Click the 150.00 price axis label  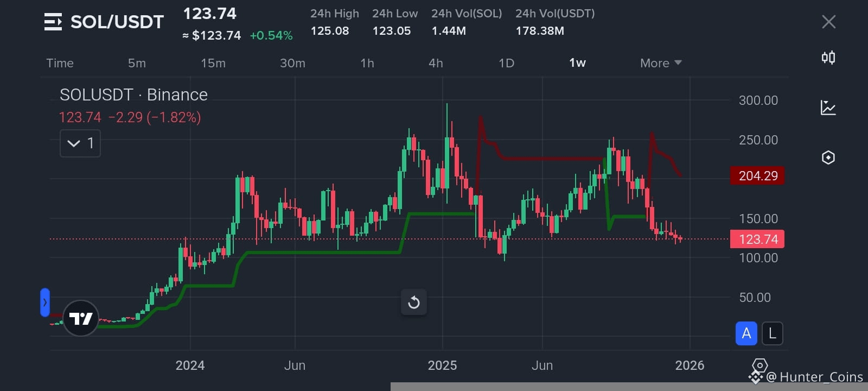(x=758, y=219)
